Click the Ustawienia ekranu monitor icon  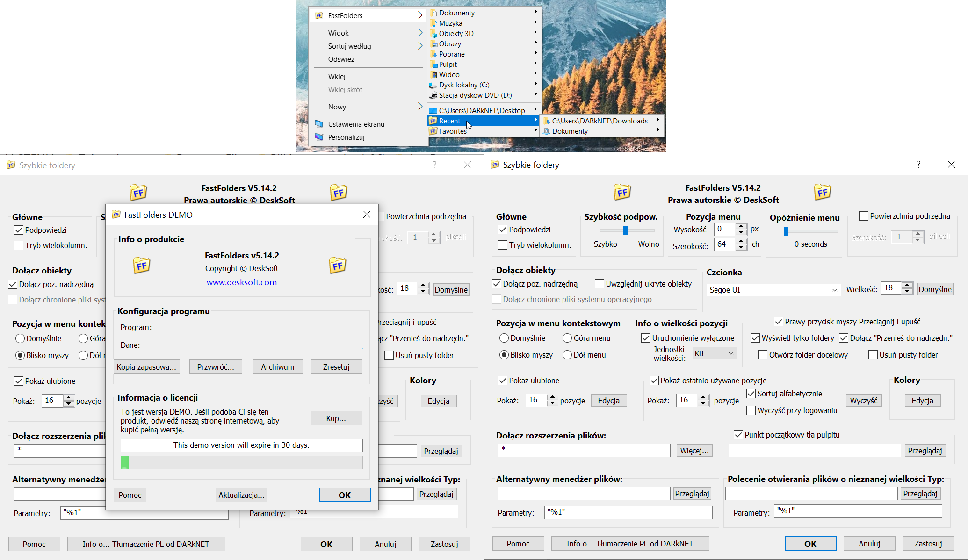coord(319,124)
